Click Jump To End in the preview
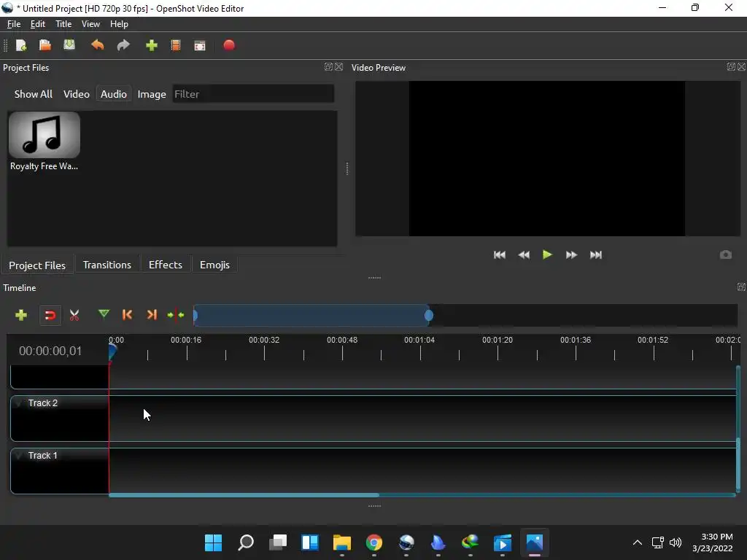 [x=596, y=254]
